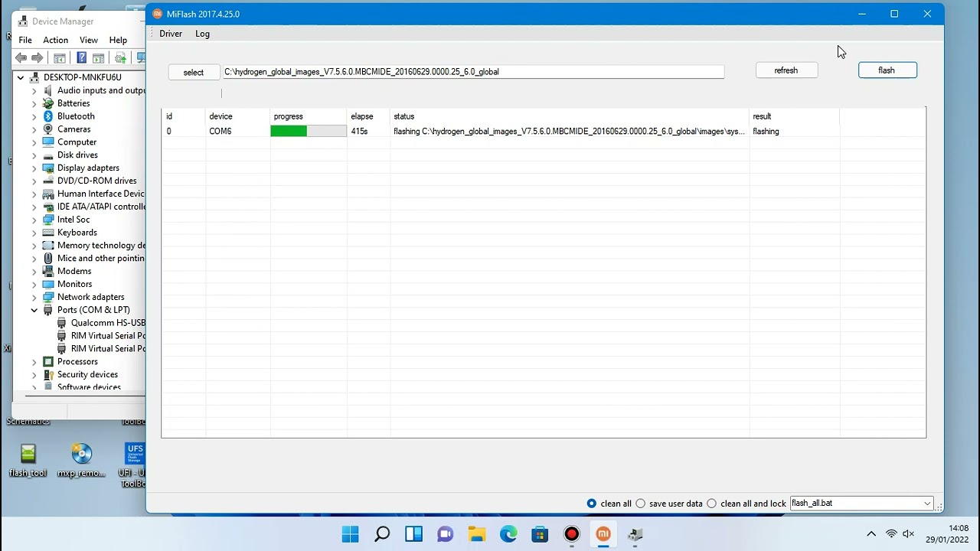
Task: Click Back arrow in Device Manager toolbar
Action: coord(21,58)
